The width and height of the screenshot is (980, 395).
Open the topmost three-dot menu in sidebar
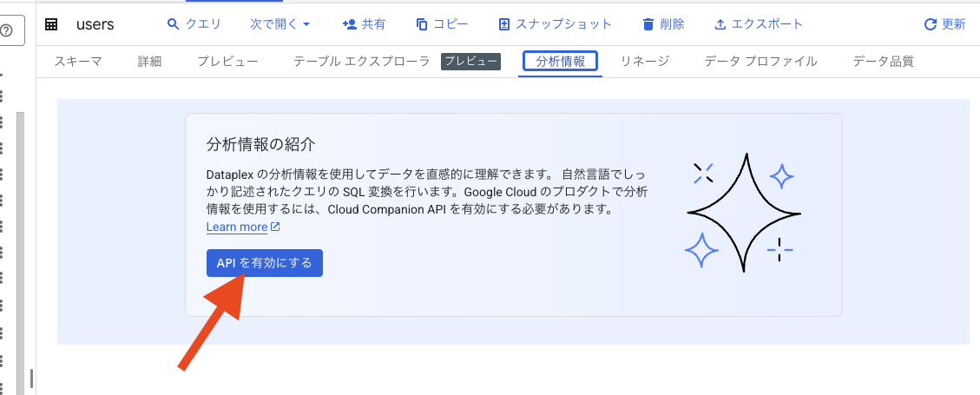pyautogui.click(x=1, y=95)
